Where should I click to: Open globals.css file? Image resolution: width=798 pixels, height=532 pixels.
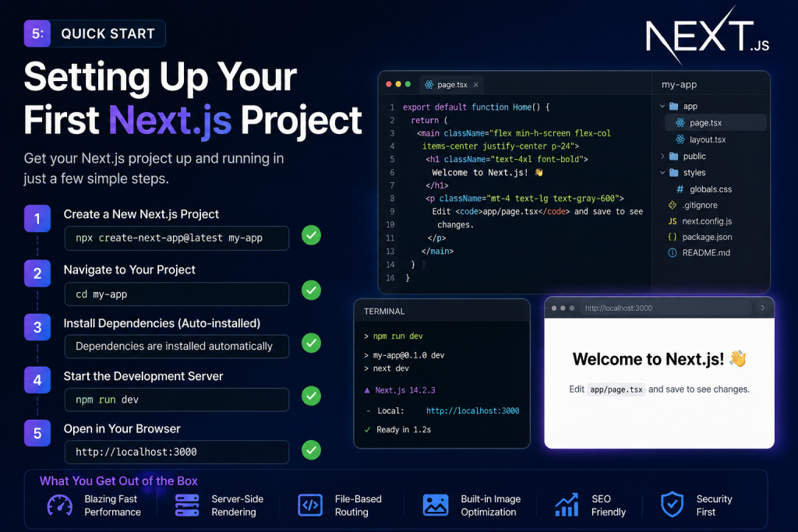tap(711, 189)
